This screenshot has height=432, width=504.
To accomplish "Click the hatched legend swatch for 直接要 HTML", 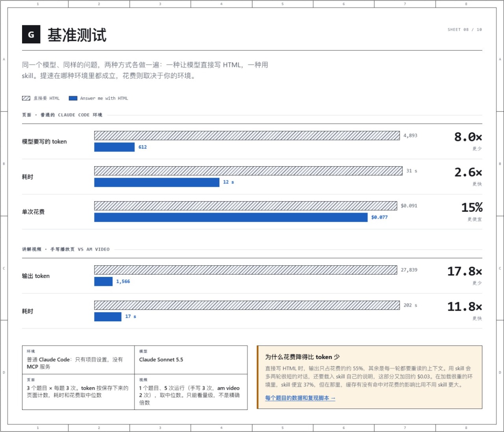I will click(26, 98).
